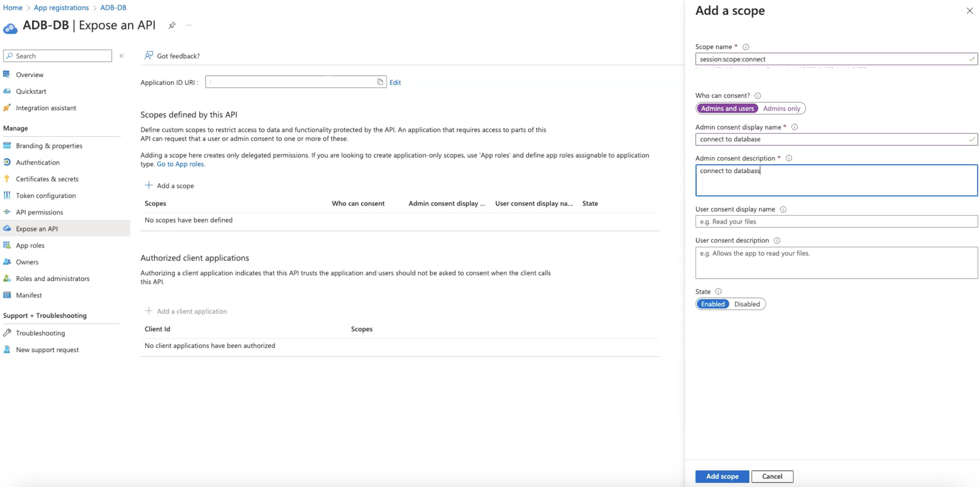Screen dimensions: 980x487
Task: View the Who can consent info tooltip
Action: (x=758, y=95)
